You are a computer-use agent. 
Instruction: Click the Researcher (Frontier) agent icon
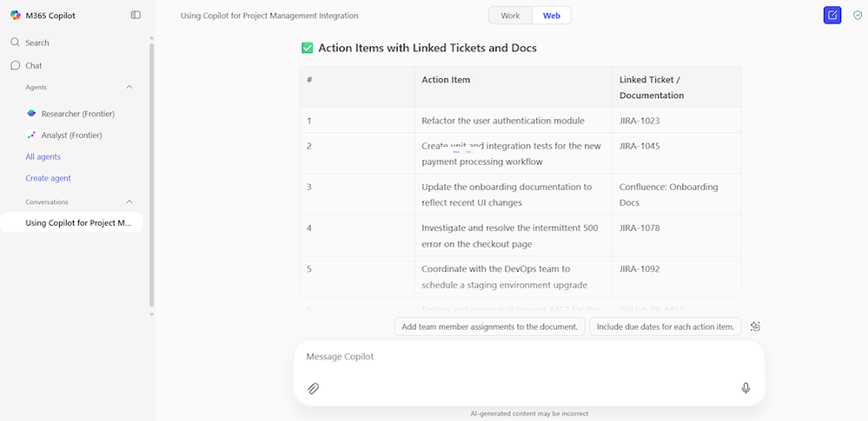(x=31, y=114)
